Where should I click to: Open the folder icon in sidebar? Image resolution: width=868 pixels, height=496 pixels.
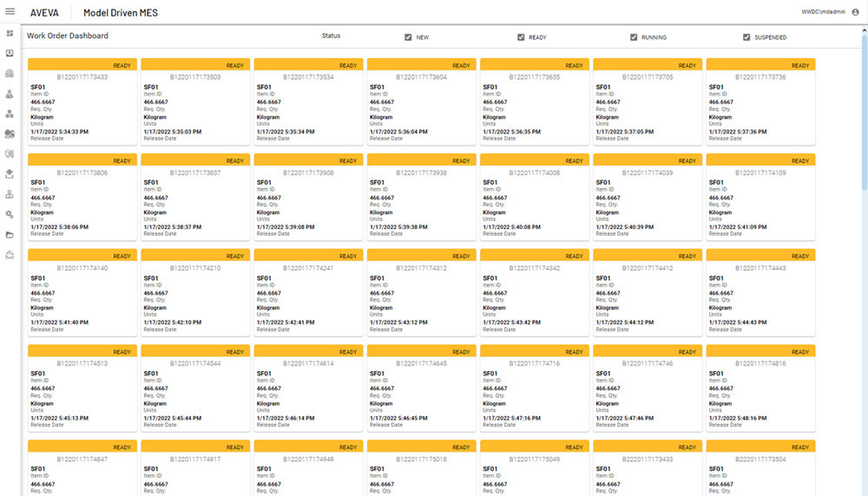10,234
